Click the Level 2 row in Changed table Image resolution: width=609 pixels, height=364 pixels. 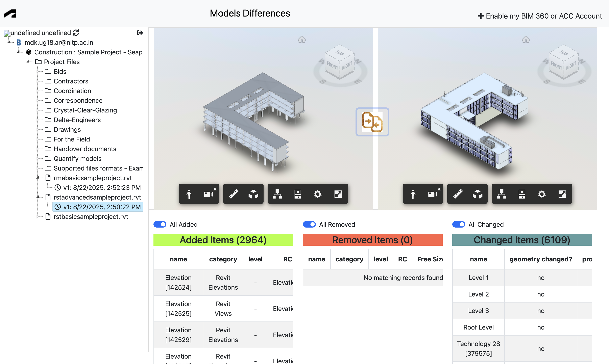(479, 294)
